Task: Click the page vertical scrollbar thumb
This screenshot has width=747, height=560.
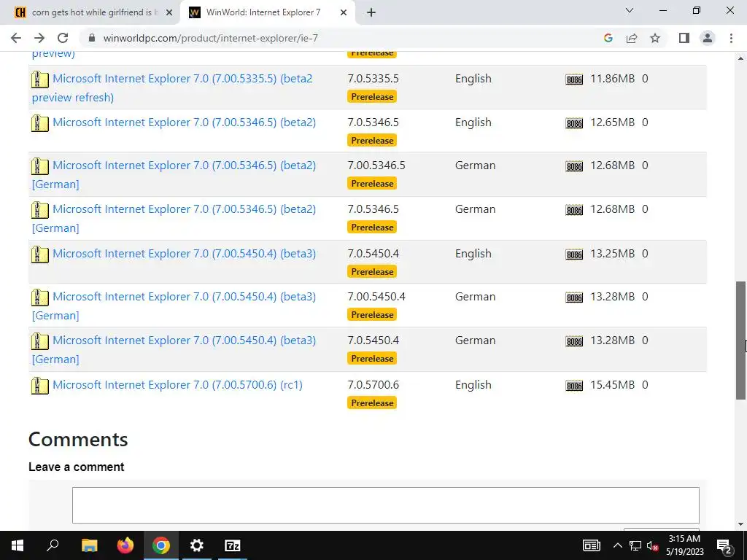Action: (x=740, y=340)
